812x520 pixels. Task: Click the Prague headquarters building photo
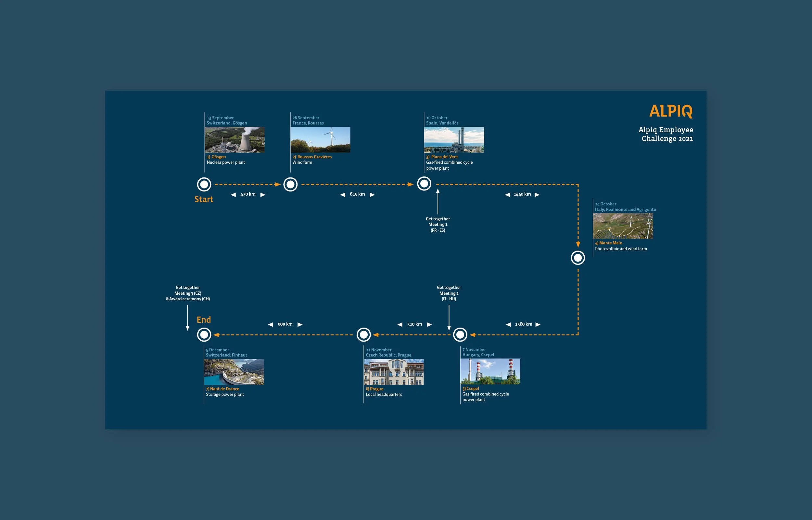(394, 372)
